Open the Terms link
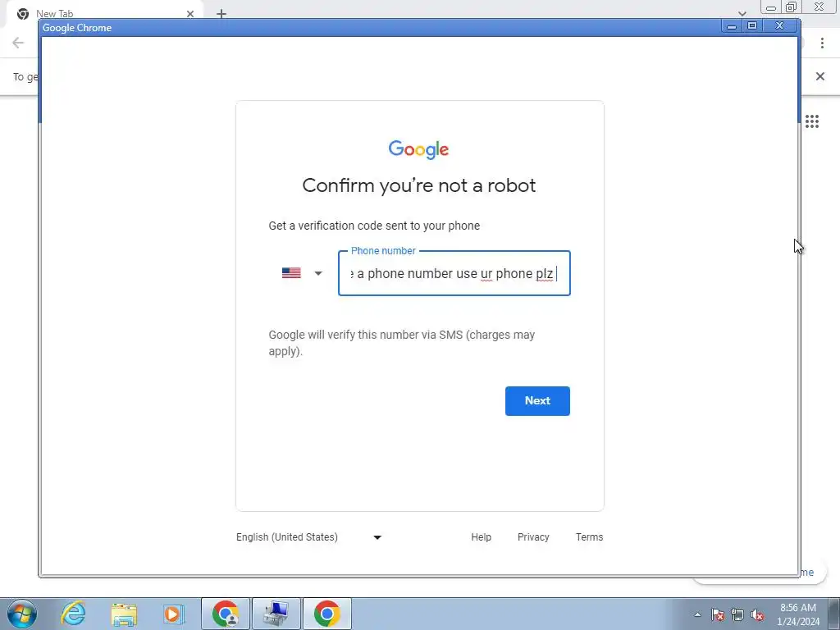This screenshot has width=840, height=630. [589, 537]
